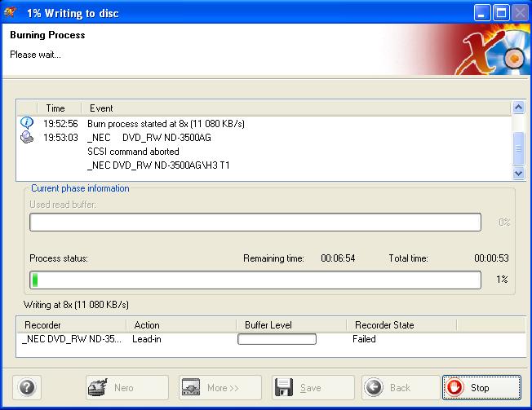Click the recorder Buffer Level bar
The width and height of the screenshot is (532, 410).
pyautogui.click(x=277, y=339)
